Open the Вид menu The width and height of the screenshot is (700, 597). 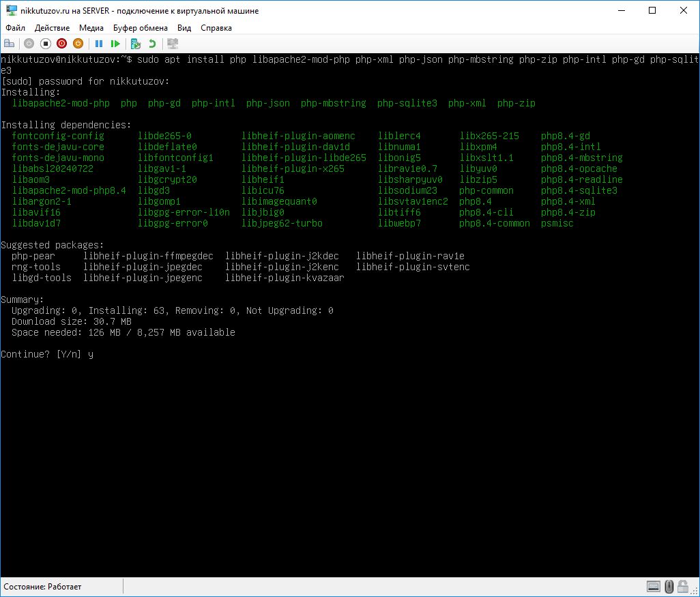tap(184, 28)
